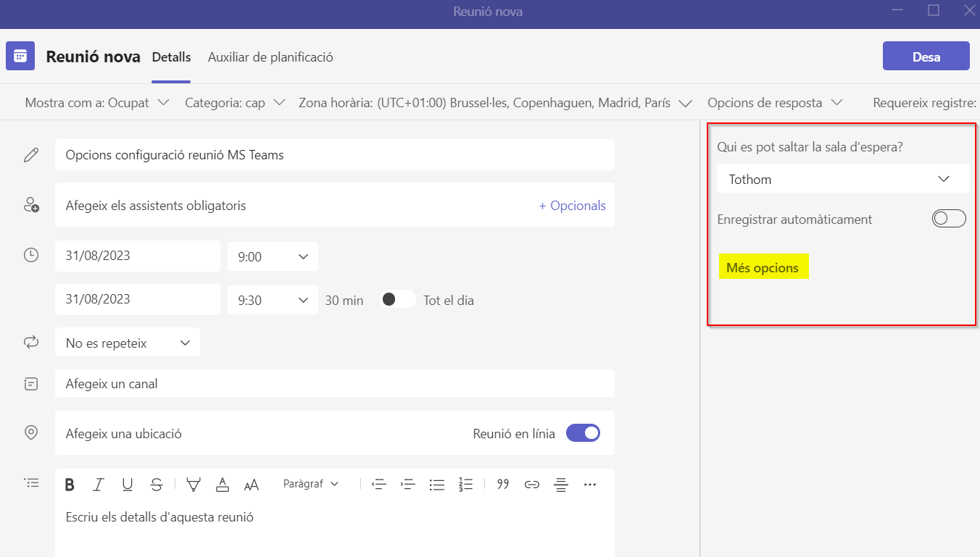Open the Categoria: cap dropdown
This screenshot has width=980, height=557.
[235, 103]
